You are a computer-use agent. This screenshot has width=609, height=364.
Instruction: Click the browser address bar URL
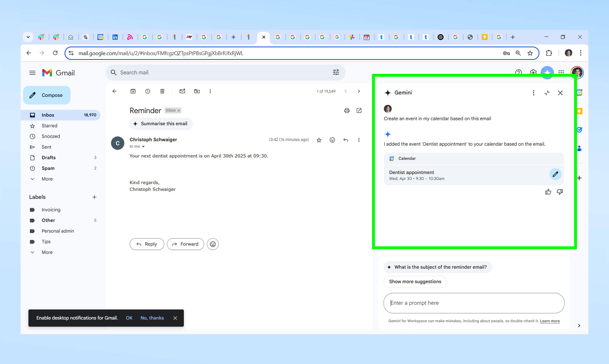pos(161,53)
